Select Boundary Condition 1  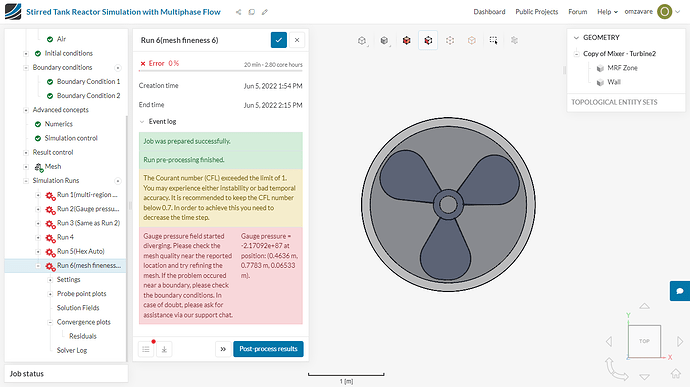[88, 81]
